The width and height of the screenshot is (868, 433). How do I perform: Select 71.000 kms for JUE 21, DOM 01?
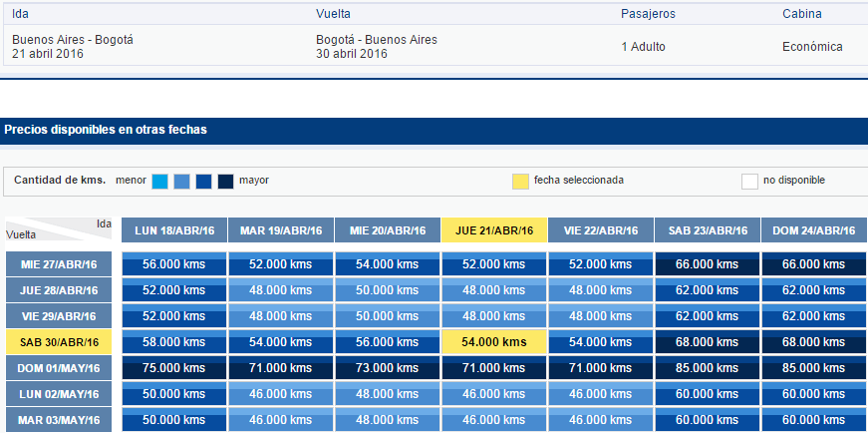(x=494, y=367)
